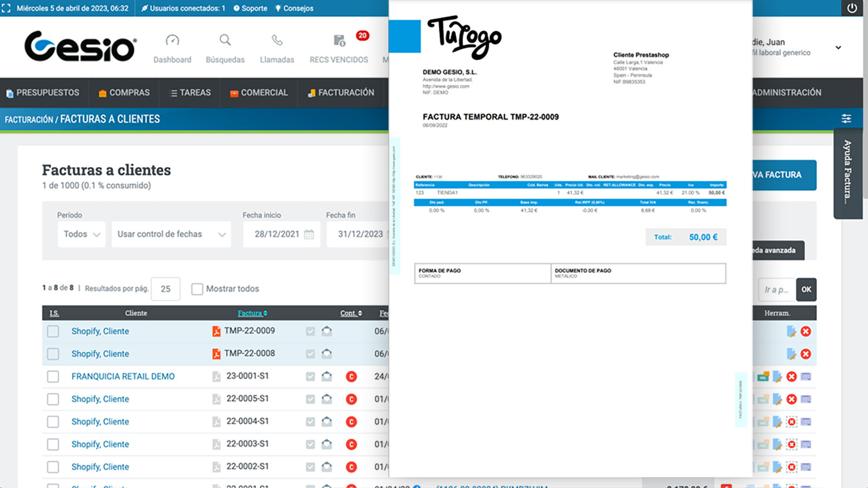This screenshot has width=868, height=488.
Task: Click the Consejos link
Action: pyautogui.click(x=295, y=8)
